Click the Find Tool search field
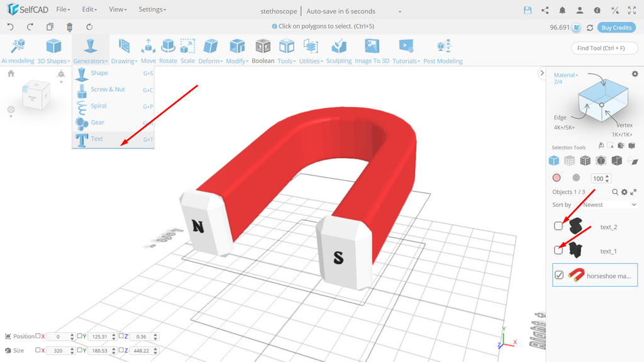The width and height of the screenshot is (644, 362). [604, 48]
